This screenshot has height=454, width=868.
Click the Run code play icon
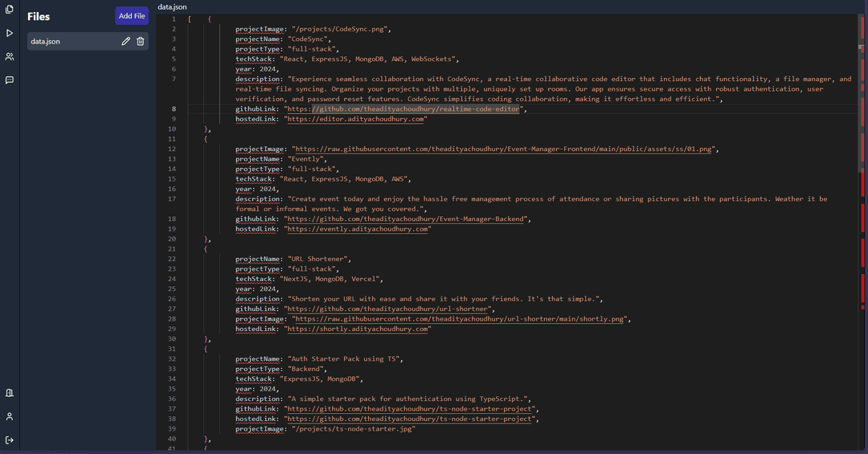tap(10, 33)
